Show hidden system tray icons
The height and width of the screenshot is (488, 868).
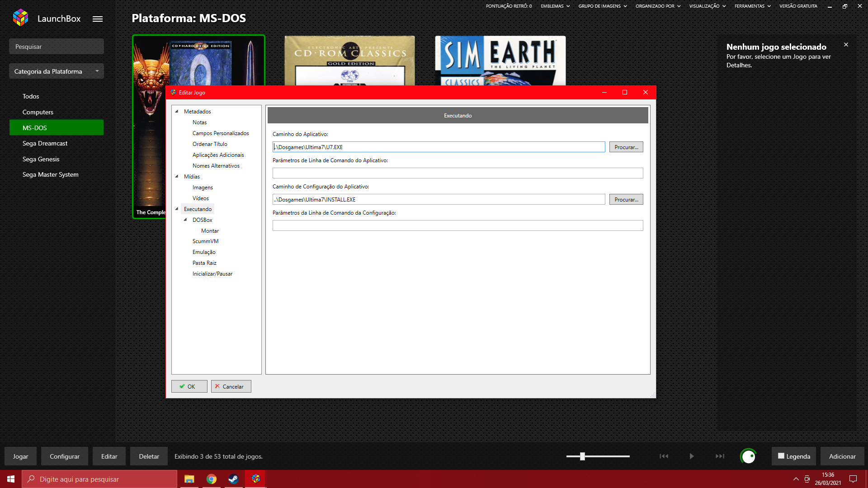796,479
